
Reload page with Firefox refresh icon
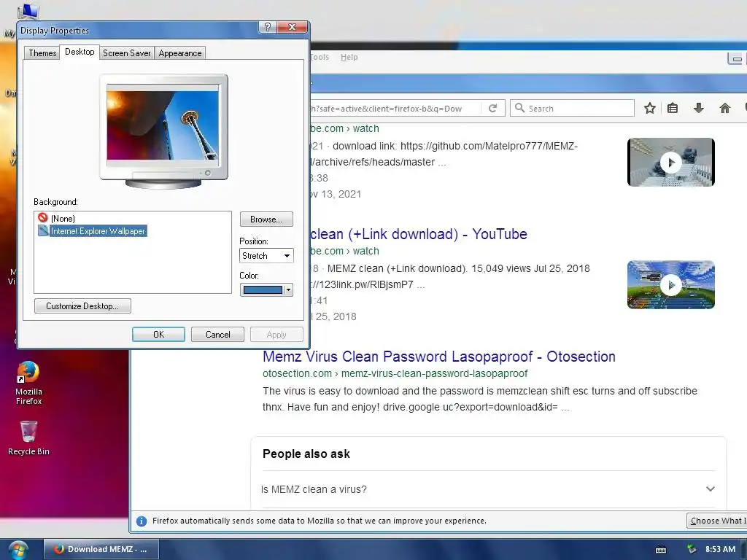click(x=492, y=108)
